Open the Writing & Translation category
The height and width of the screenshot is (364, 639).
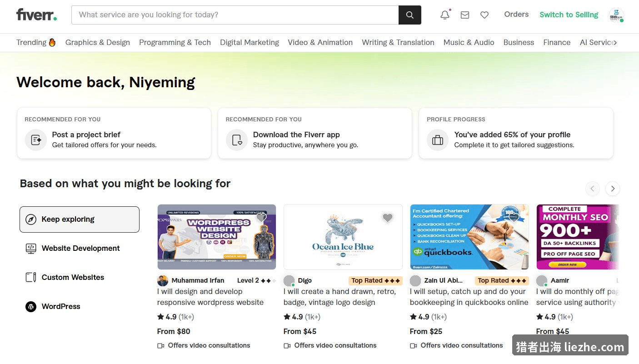click(x=398, y=42)
